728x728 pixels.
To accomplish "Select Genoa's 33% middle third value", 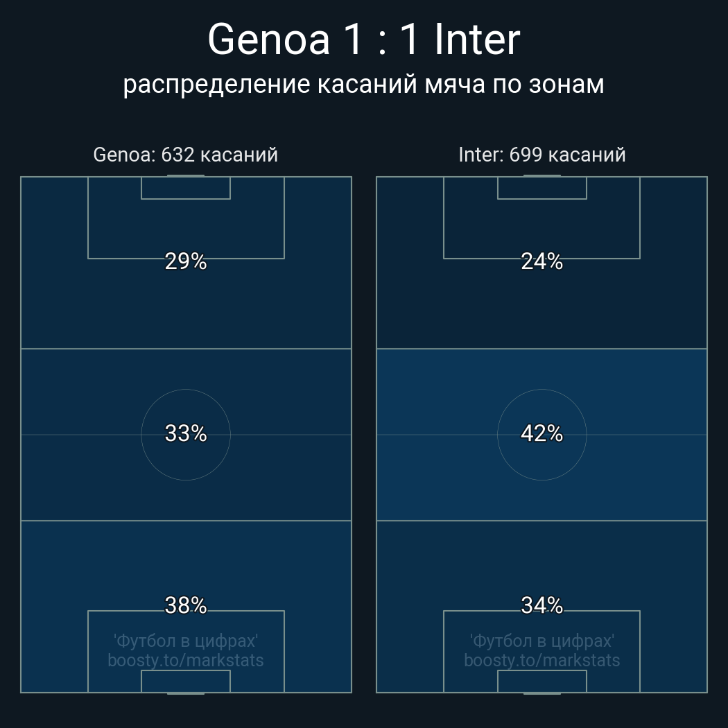I will [x=186, y=433].
